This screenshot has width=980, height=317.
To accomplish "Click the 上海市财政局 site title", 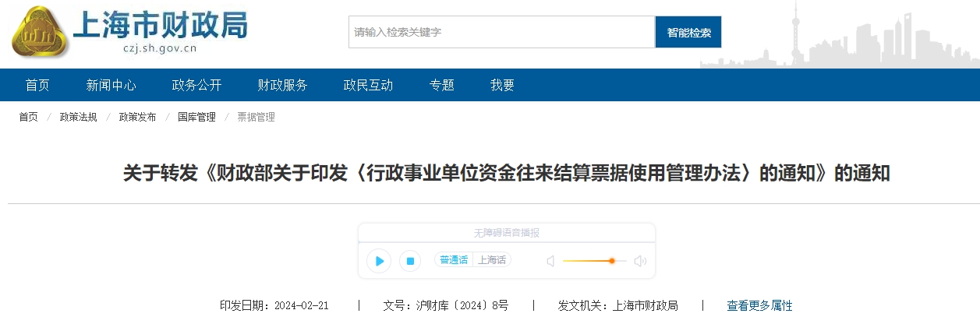I will click(x=160, y=25).
